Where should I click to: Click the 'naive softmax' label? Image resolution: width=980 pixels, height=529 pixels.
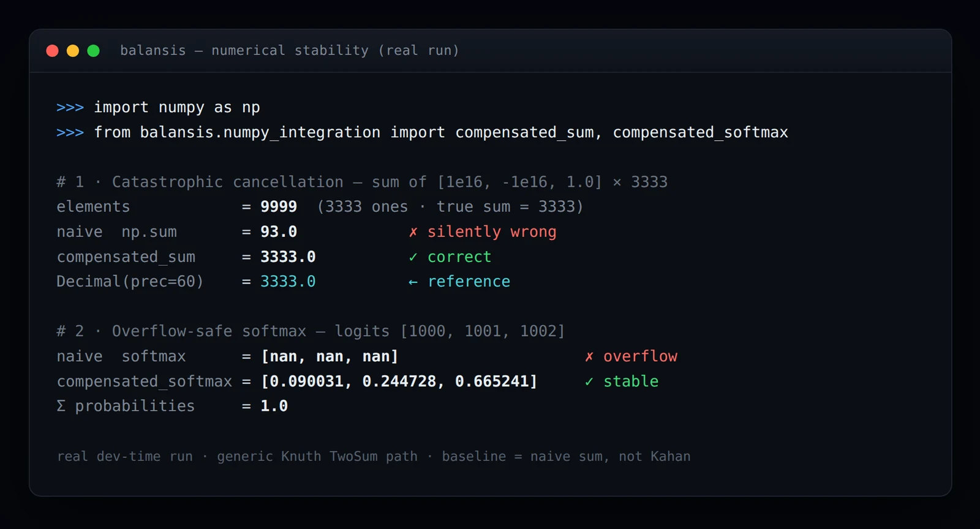[x=121, y=356]
